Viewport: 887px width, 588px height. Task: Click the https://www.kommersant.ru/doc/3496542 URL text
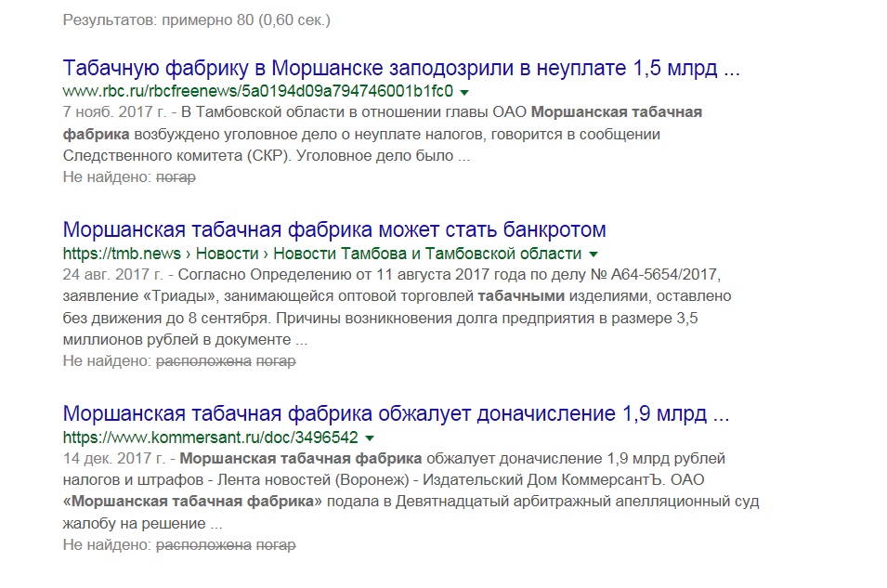211,438
